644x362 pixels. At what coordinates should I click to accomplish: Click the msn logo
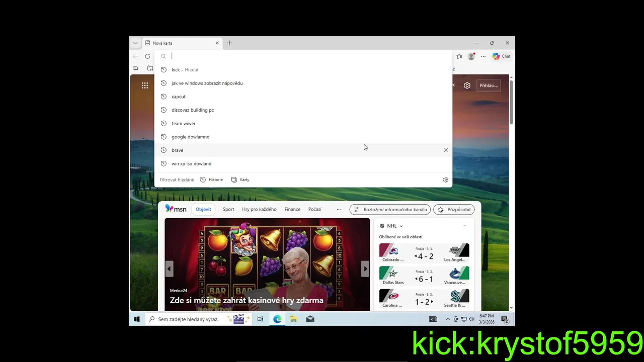coord(176,209)
